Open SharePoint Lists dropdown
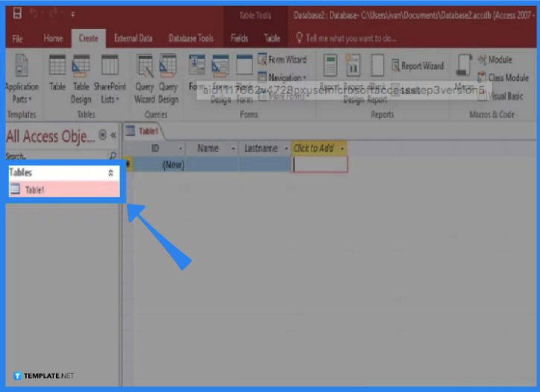The image size is (540, 392). 110,75
